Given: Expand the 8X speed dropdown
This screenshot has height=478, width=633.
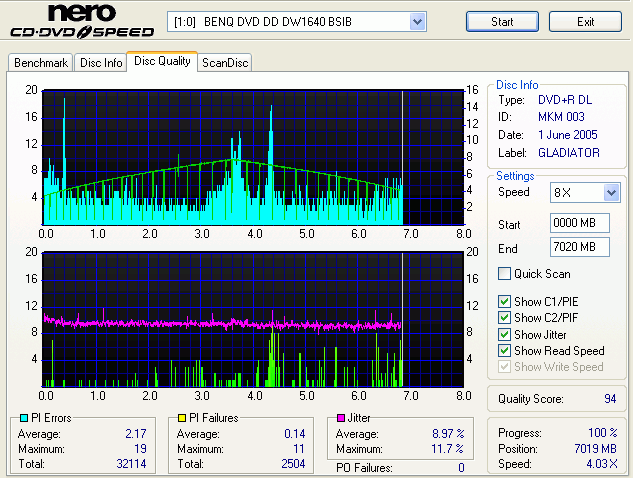Looking at the screenshot, I should coord(611,193).
